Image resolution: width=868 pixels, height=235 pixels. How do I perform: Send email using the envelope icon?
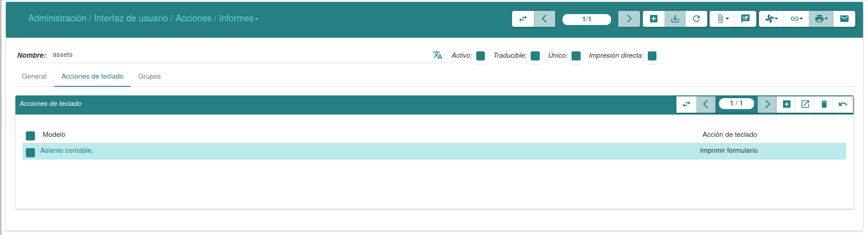(844, 19)
